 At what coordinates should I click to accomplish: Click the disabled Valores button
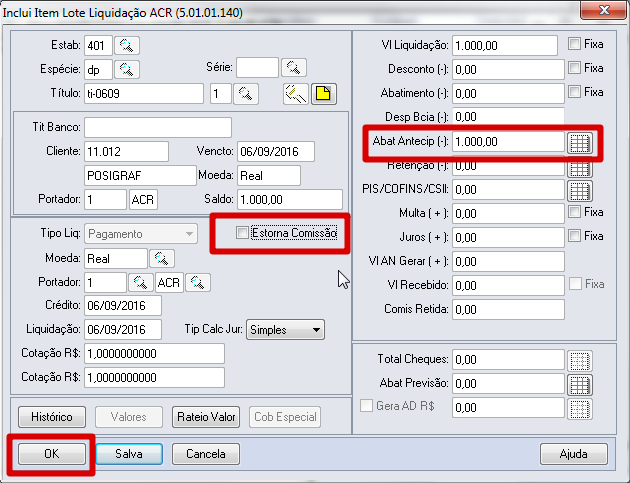(129, 417)
